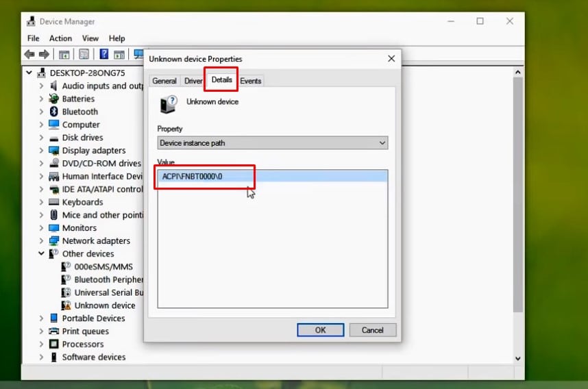Click the Device Manager scrollbar down arrow

pyautogui.click(x=518, y=358)
